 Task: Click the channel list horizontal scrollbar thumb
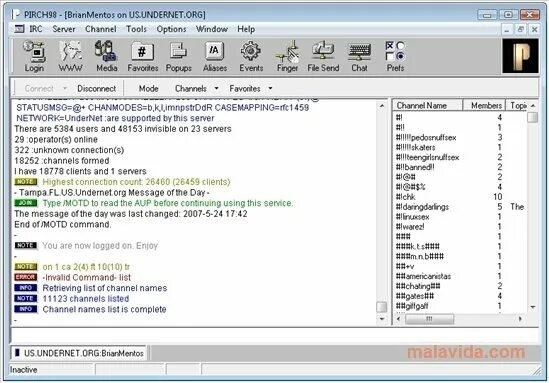429,319
